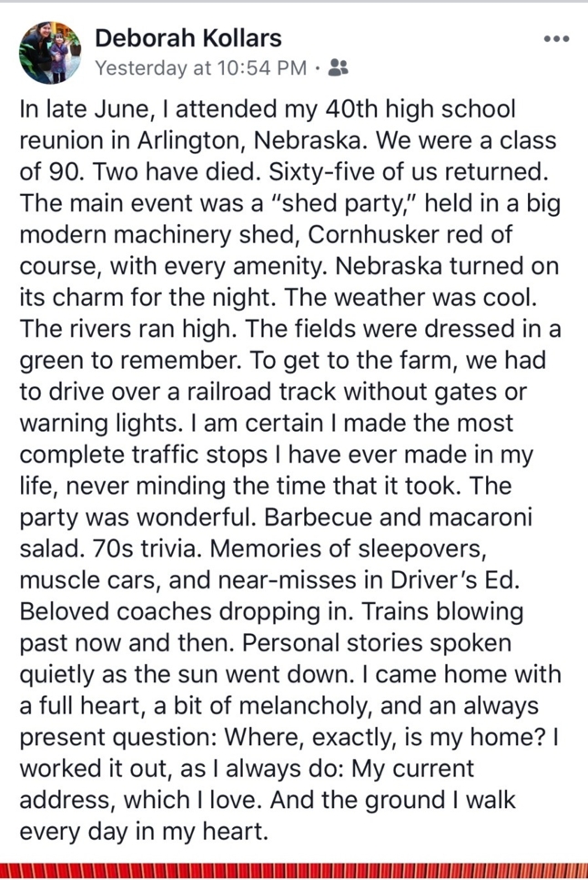Click the friends audience icon beside timestamp
The height and width of the screenshot is (880, 588).
(x=338, y=68)
